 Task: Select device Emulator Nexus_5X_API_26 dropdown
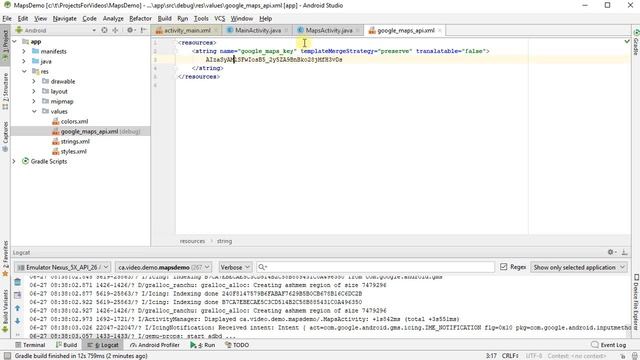62,267
